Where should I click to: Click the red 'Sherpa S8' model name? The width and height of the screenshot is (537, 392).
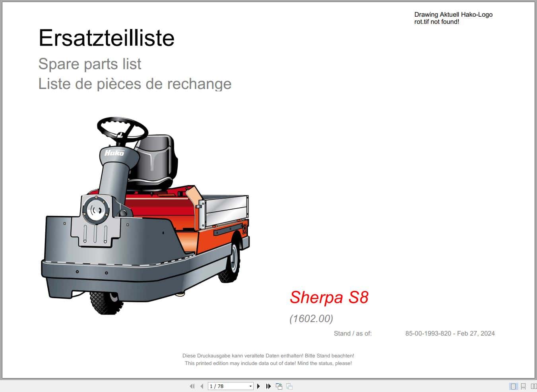pos(329,297)
